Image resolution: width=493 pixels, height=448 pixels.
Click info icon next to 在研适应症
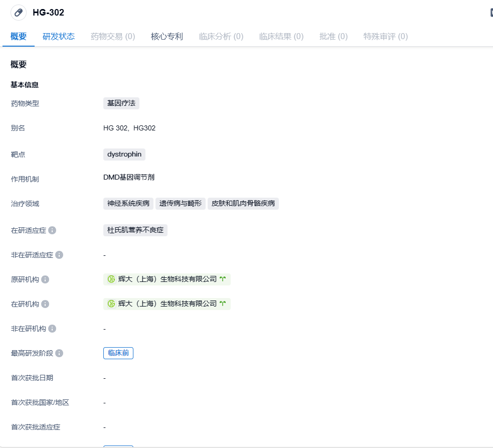(x=52, y=230)
